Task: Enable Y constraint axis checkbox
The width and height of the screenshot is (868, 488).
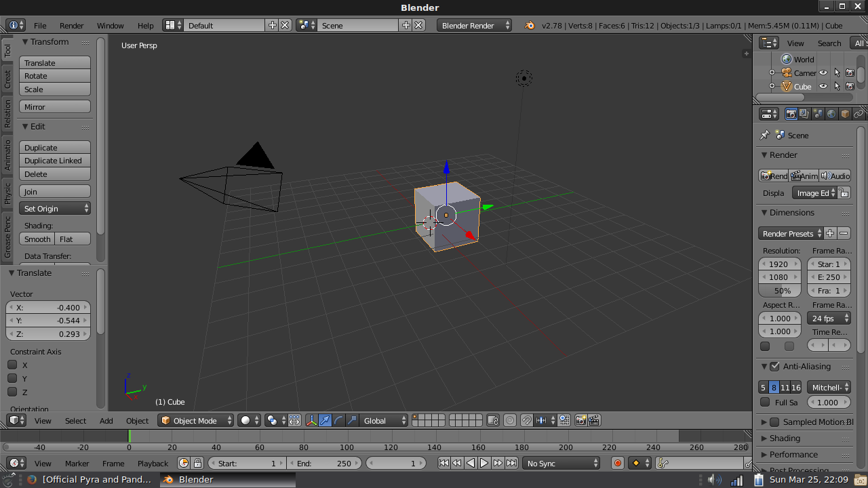Action: [x=12, y=378]
